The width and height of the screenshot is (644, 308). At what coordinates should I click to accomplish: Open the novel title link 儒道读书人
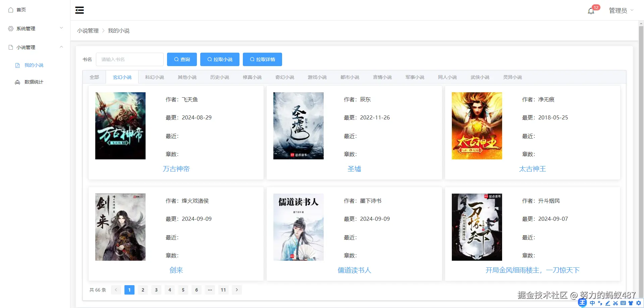point(354,270)
